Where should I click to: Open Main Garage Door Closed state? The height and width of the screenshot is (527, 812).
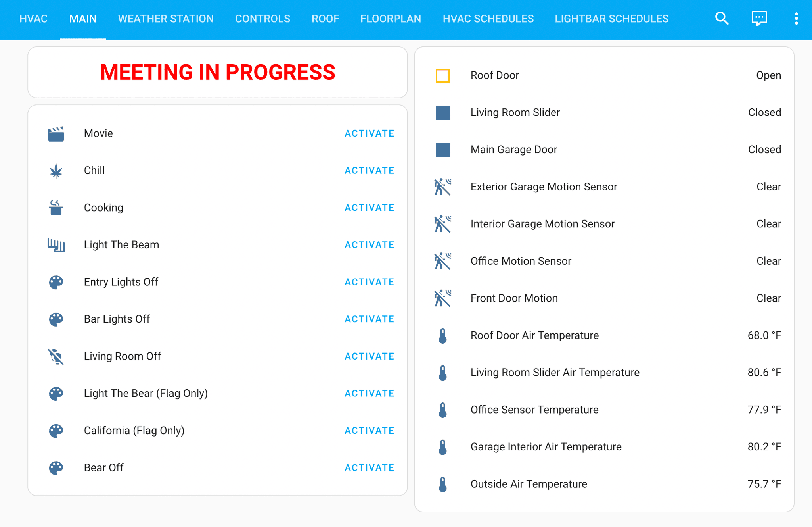point(764,150)
